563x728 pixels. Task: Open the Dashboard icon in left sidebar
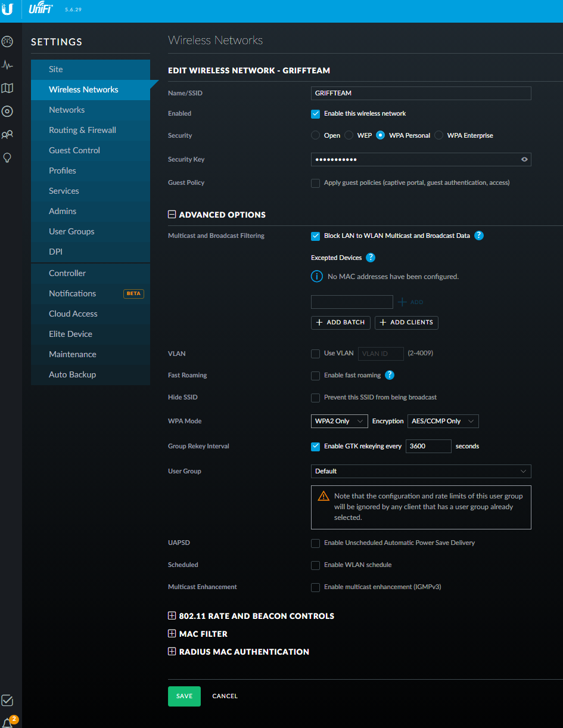(7, 42)
